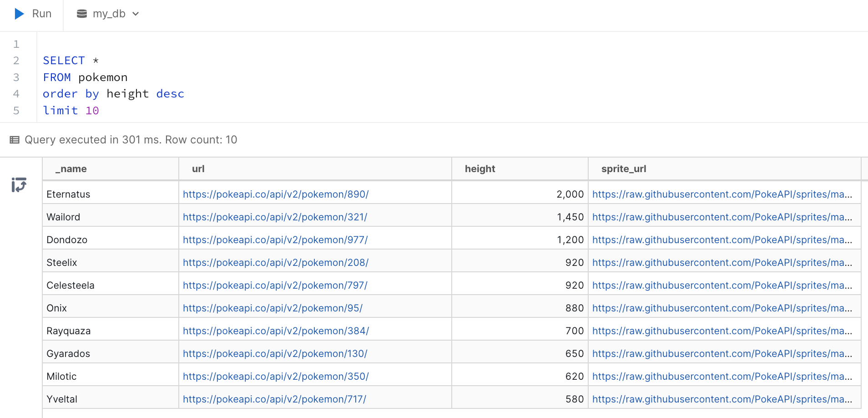Open the pokemon/384/ API link
The image size is (868, 418).
(x=276, y=331)
